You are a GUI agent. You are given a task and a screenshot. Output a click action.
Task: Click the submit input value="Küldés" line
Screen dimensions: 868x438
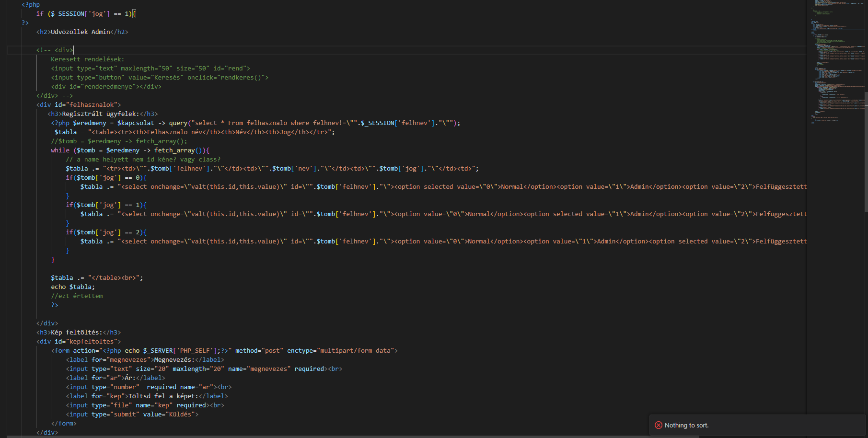pos(132,415)
